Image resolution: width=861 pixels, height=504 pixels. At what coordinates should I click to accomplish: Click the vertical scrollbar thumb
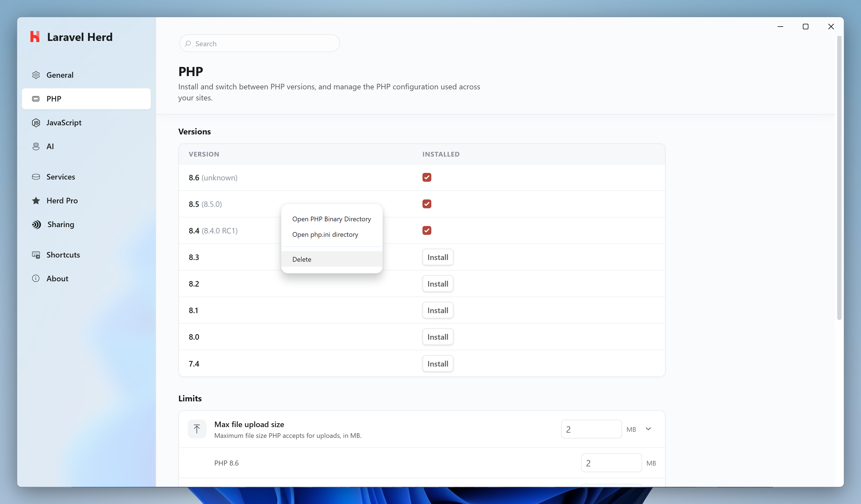(x=839, y=178)
